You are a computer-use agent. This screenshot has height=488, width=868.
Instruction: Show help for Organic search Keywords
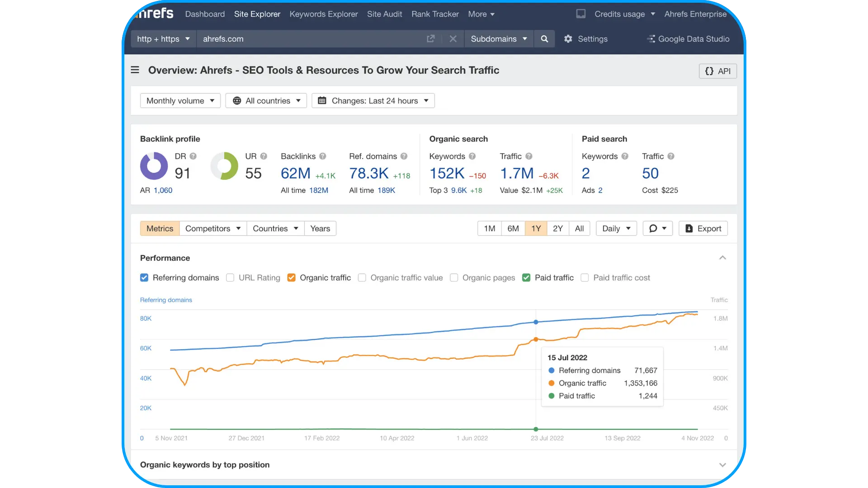click(x=472, y=156)
